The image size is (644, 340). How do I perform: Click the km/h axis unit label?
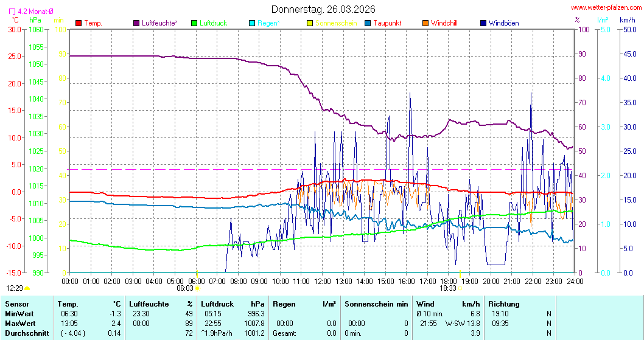coord(627,20)
